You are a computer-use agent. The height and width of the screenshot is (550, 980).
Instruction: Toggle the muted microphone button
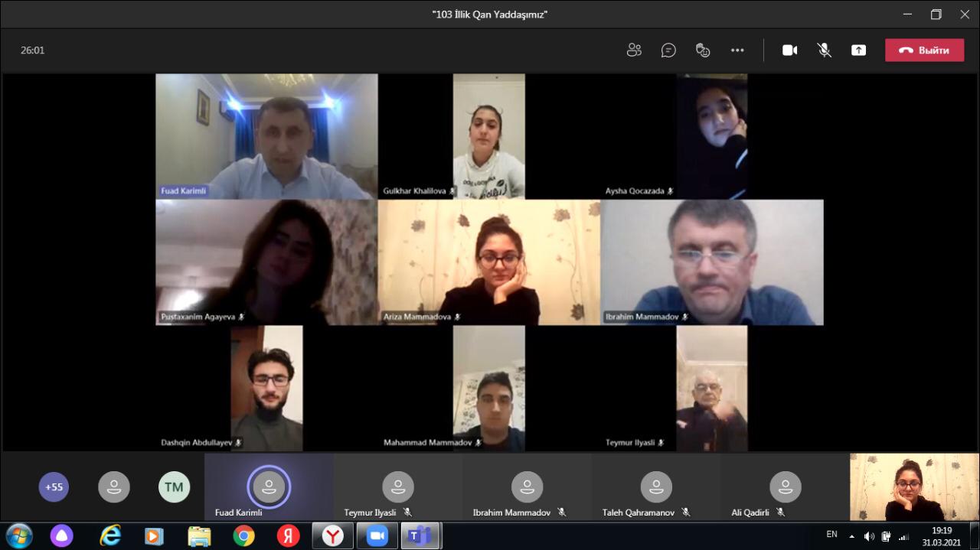click(824, 50)
